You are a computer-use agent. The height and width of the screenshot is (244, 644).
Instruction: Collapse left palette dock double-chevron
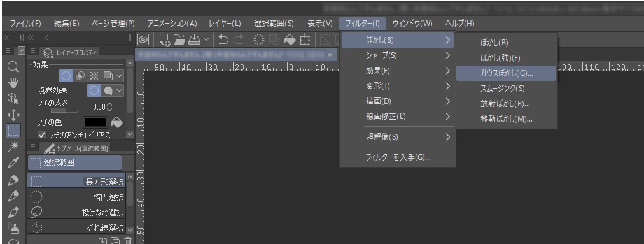[6, 38]
